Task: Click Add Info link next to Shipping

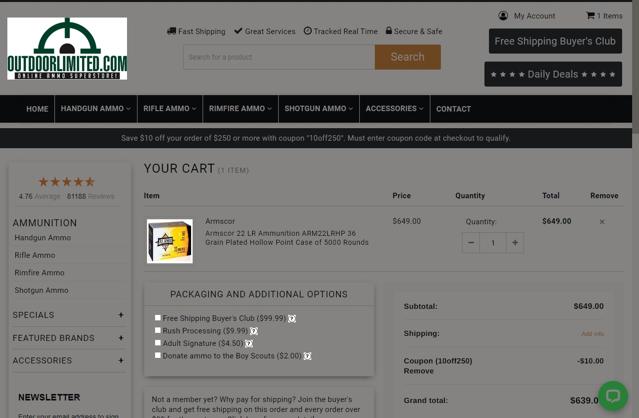Action: click(593, 334)
